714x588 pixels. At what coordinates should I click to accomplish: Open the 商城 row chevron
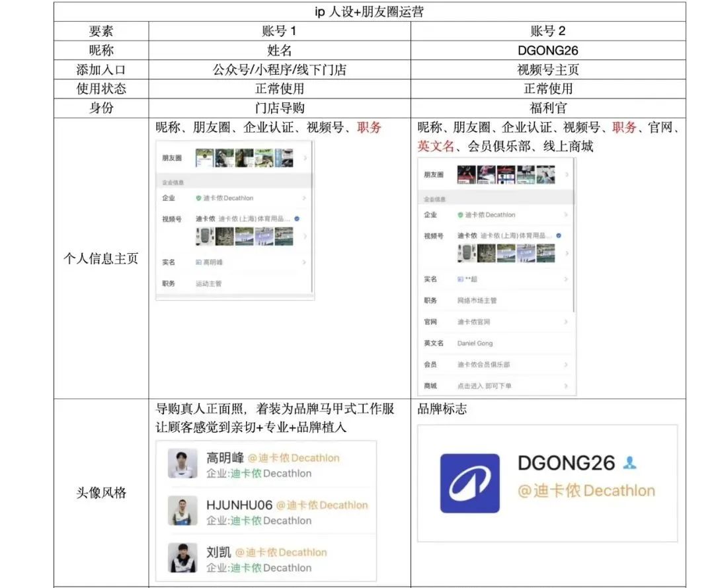[x=566, y=386]
